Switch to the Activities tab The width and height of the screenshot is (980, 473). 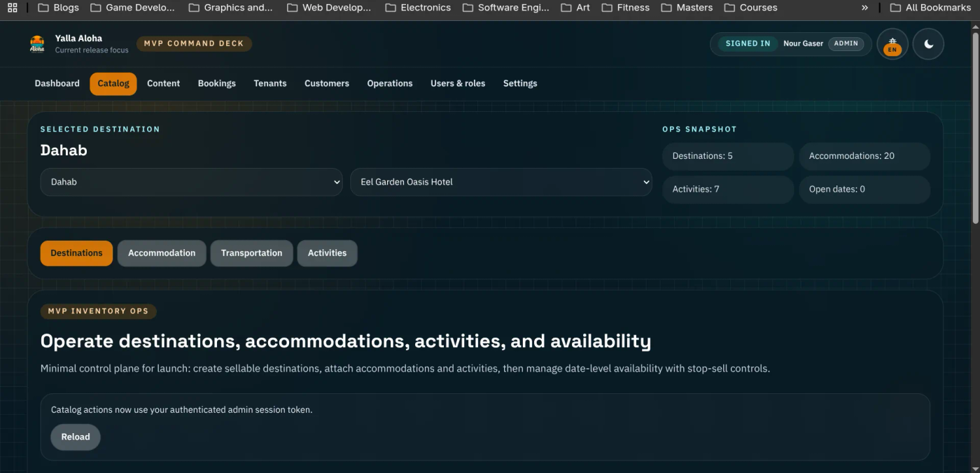tap(328, 253)
